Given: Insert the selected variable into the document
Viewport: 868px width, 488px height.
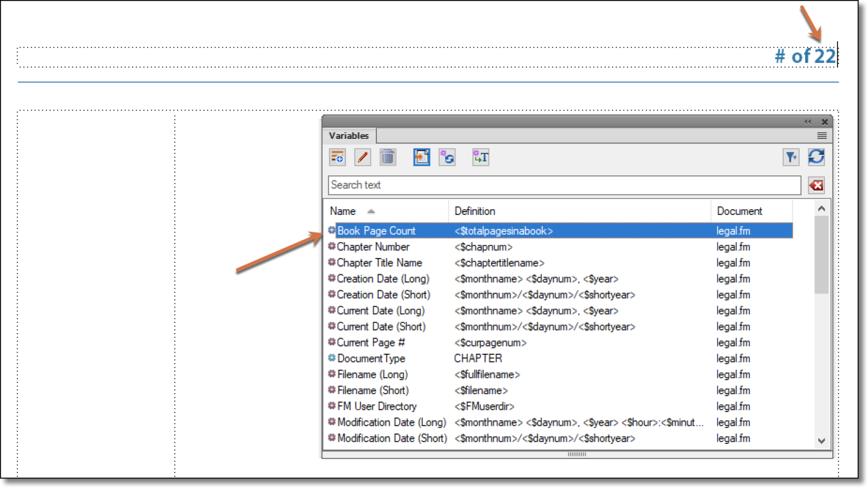Looking at the screenshot, I should 421,157.
